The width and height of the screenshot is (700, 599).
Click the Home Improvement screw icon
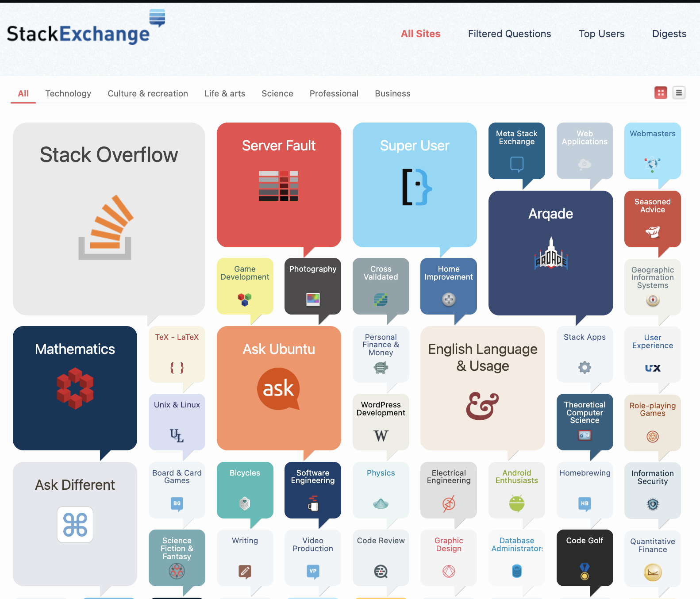click(449, 299)
